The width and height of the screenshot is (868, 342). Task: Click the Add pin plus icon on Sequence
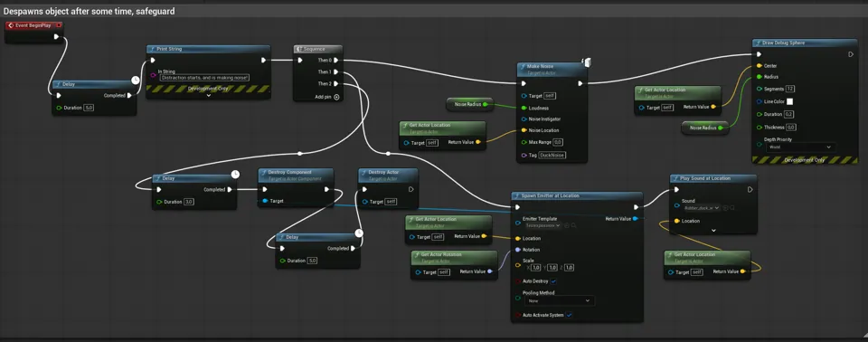[336, 97]
